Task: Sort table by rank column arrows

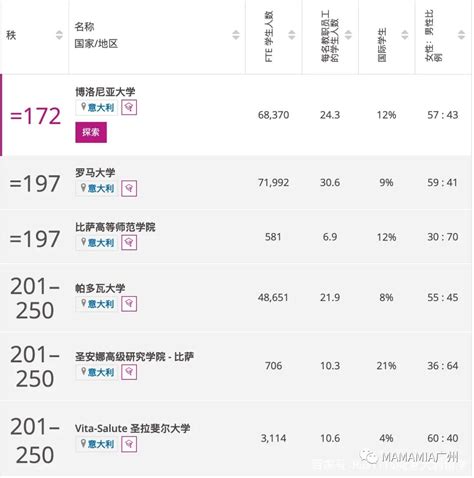Action: tap(59, 35)
